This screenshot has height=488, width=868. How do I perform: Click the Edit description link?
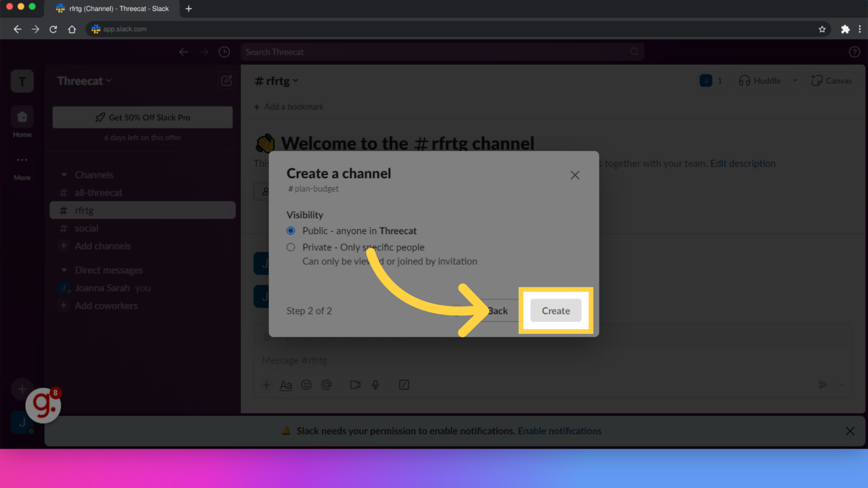coord(743,164)
